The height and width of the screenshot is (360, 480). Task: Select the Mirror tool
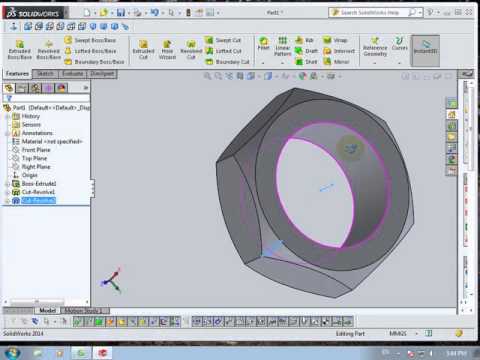tap(336, 62)
